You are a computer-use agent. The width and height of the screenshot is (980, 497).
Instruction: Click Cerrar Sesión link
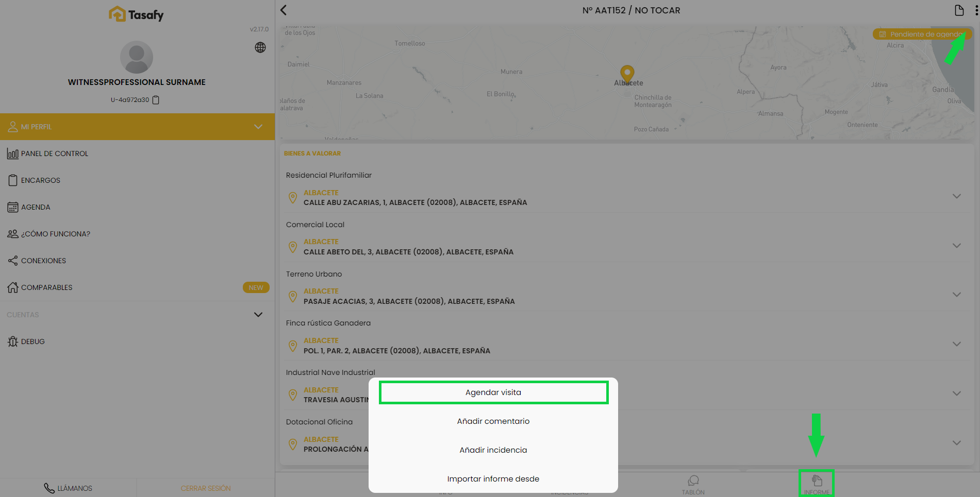(x=205, y=488)
